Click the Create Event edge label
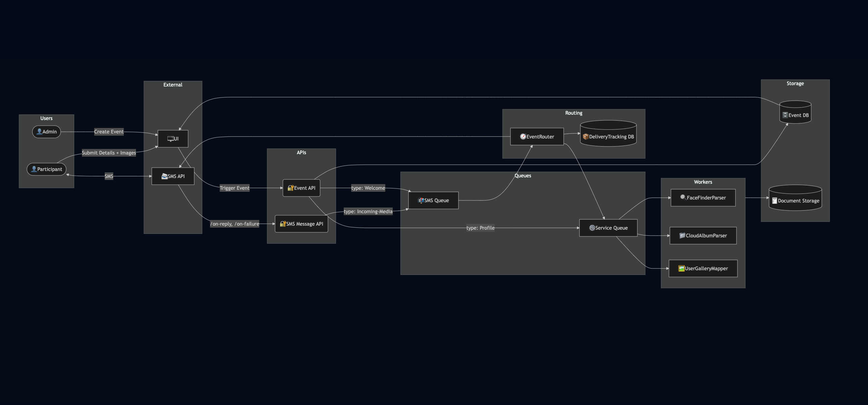The height and width of the screenshot is (405, 868). pyautogui.click(x=108, y=131)
